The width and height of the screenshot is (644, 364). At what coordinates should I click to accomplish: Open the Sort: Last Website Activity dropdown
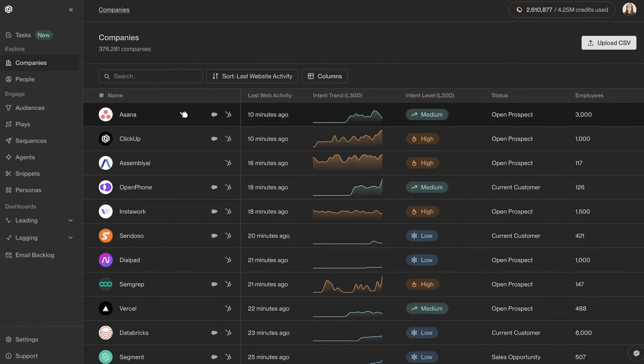[252, 76]
